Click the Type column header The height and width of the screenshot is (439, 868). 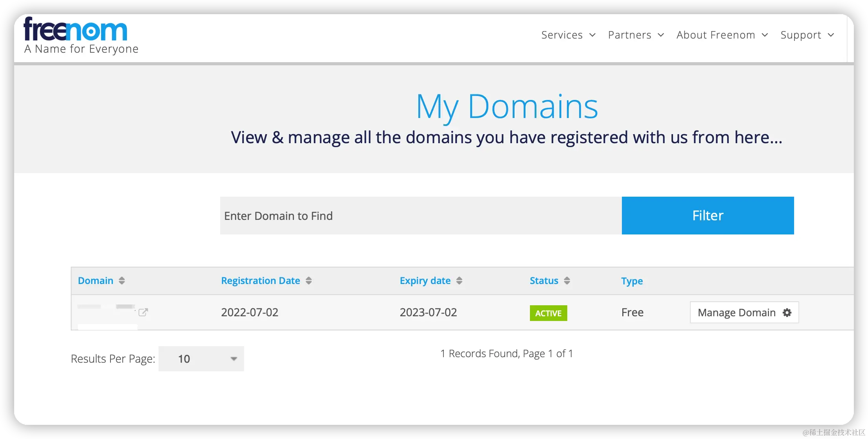632,281
